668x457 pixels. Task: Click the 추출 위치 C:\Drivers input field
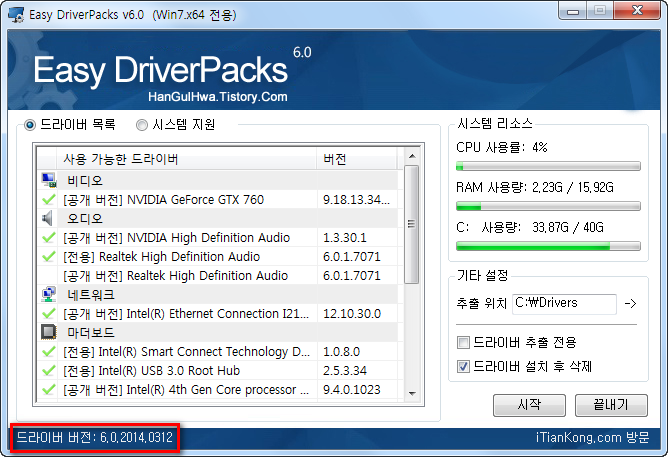coord(564,304)
